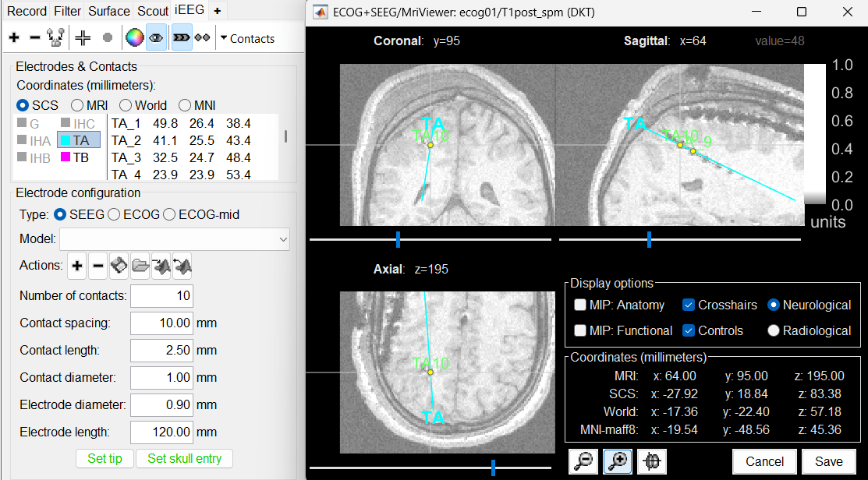Screen dimensions: 868x480
Task: Click the Save button
Action: coord(828,461)
